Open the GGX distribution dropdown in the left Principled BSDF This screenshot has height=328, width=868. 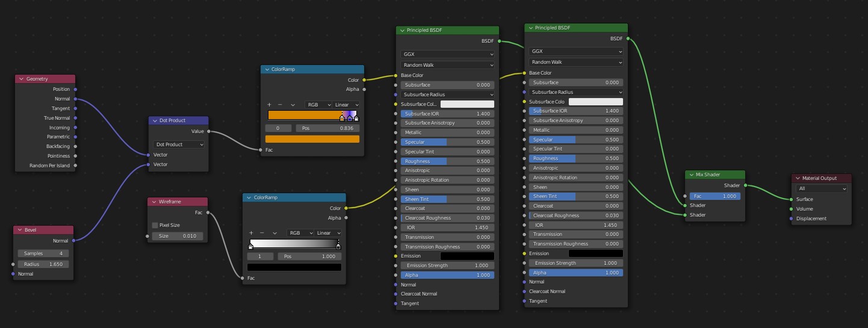(447, 54)
